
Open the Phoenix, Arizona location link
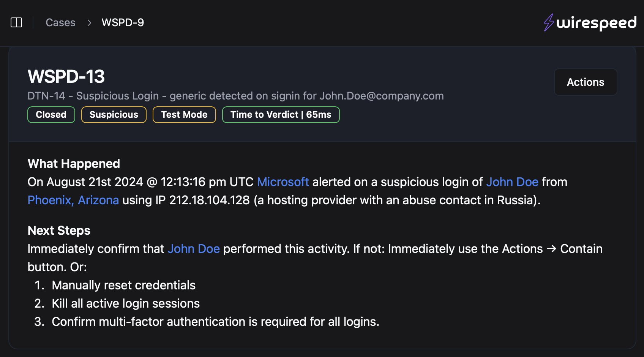coord(73,200)
